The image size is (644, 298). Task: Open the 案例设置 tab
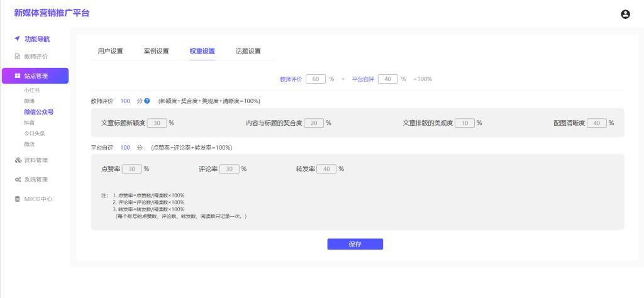(156, 51)
